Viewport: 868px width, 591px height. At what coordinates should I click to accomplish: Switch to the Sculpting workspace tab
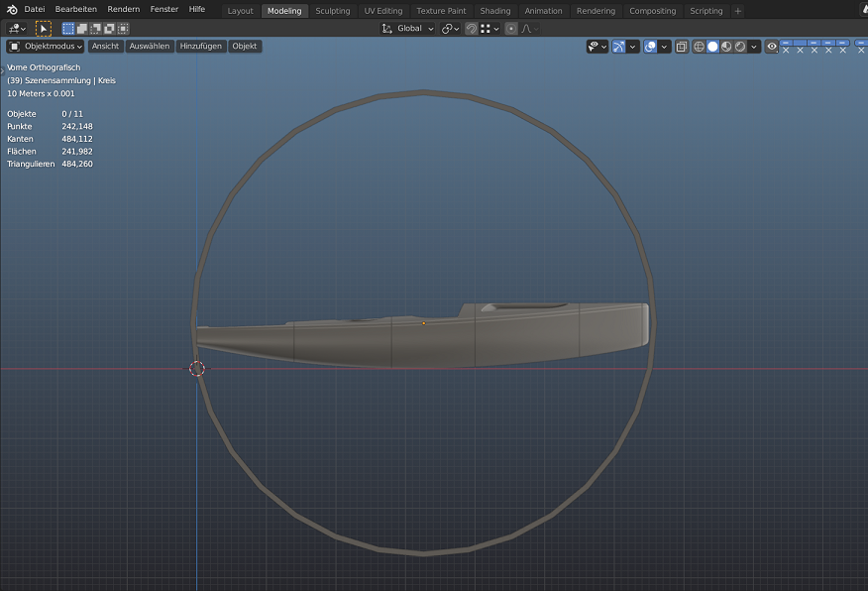click(x=333, y=11)
